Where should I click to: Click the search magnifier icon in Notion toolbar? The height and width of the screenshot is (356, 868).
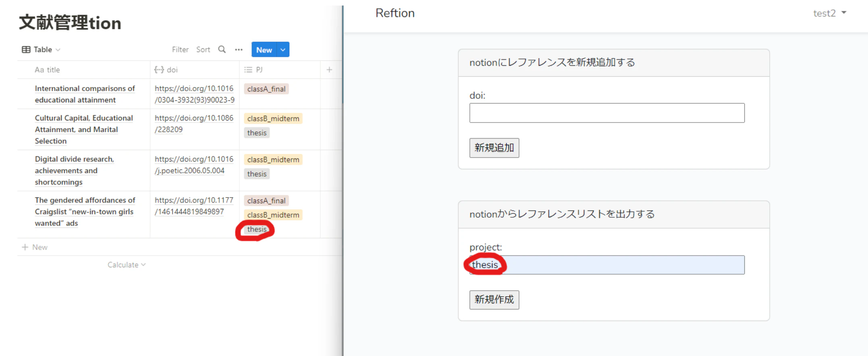click(222, 50)
